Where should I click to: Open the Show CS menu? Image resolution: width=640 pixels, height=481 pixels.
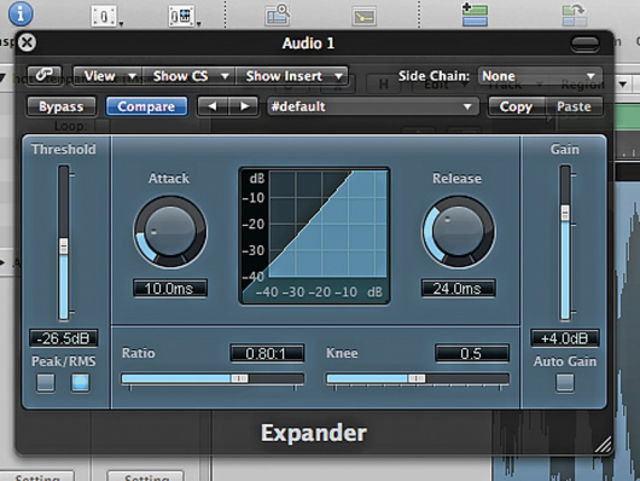(x=189, y=76)
